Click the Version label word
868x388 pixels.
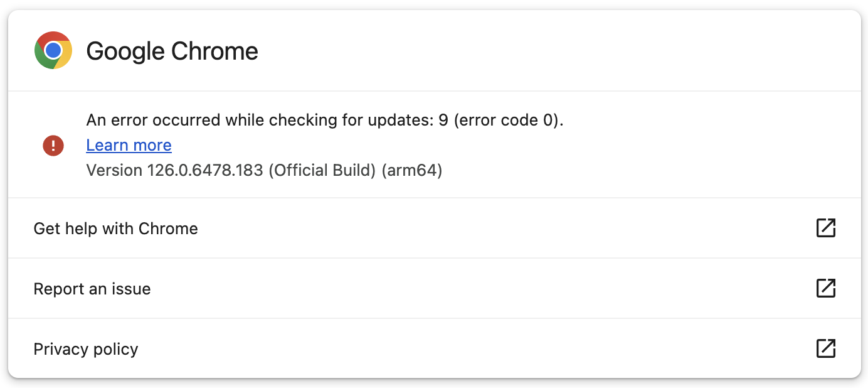114,170
